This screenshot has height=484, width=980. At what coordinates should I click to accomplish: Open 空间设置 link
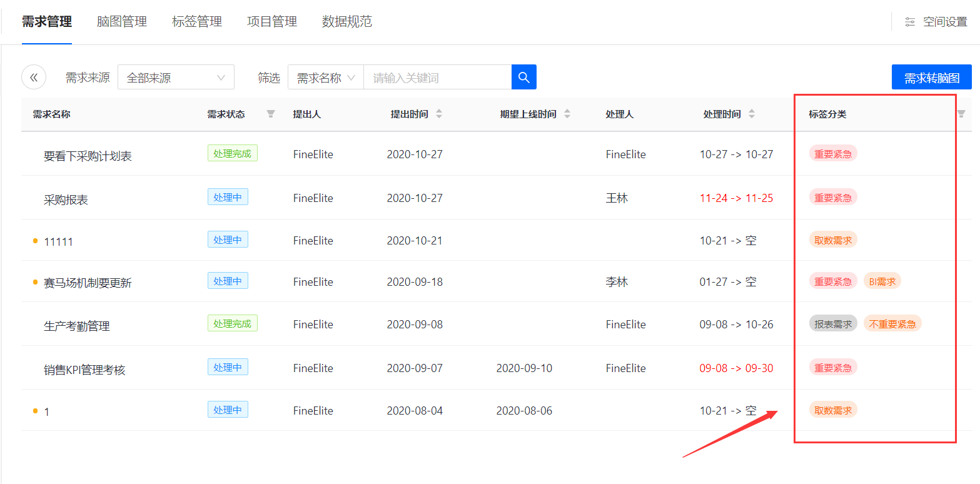945,23
